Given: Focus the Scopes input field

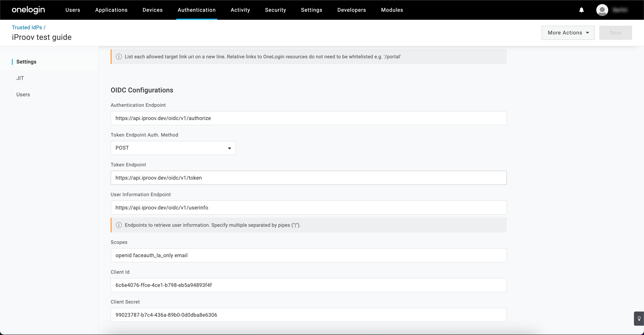Looking at the screenshot, I should (309, 255).
